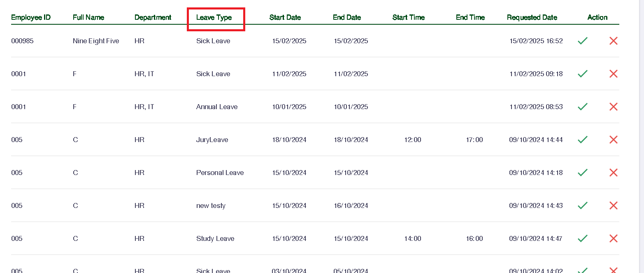Approve sick leave requested 11/02/2025 09:18
Viewport: 644px width, 273px height.
coord(582,74)
